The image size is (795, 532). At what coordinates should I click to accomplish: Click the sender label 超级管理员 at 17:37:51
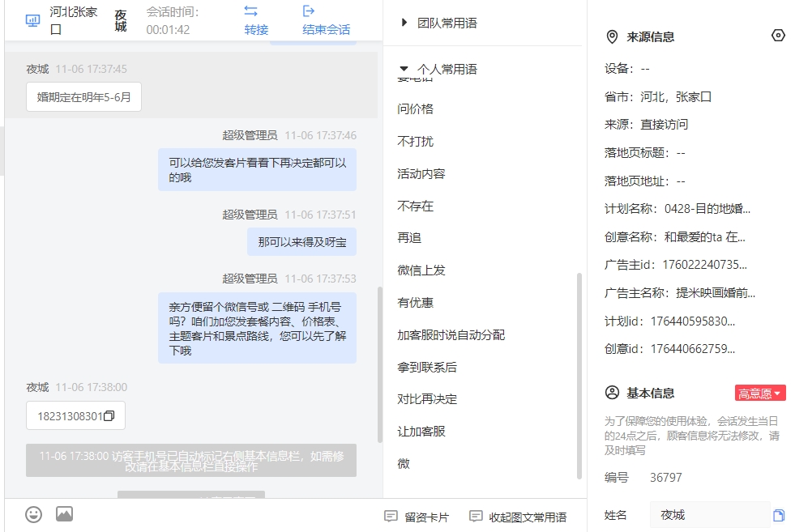(250, 215)
